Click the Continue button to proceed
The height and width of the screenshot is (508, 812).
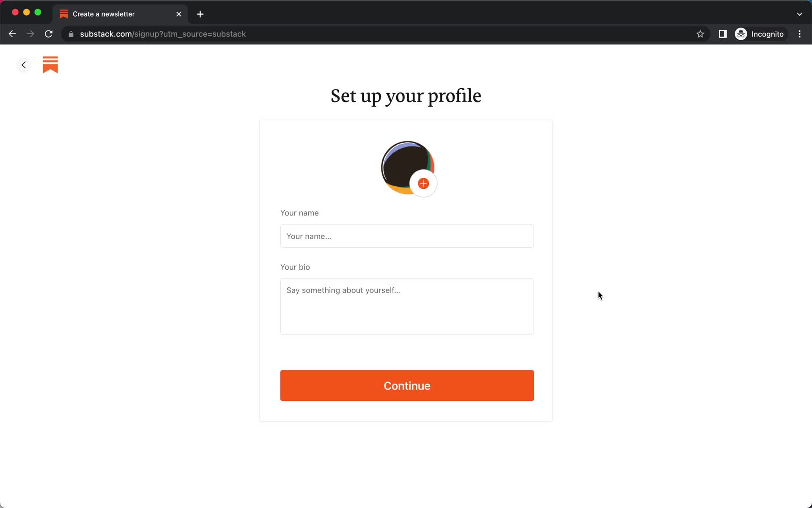tap(407, 386)
